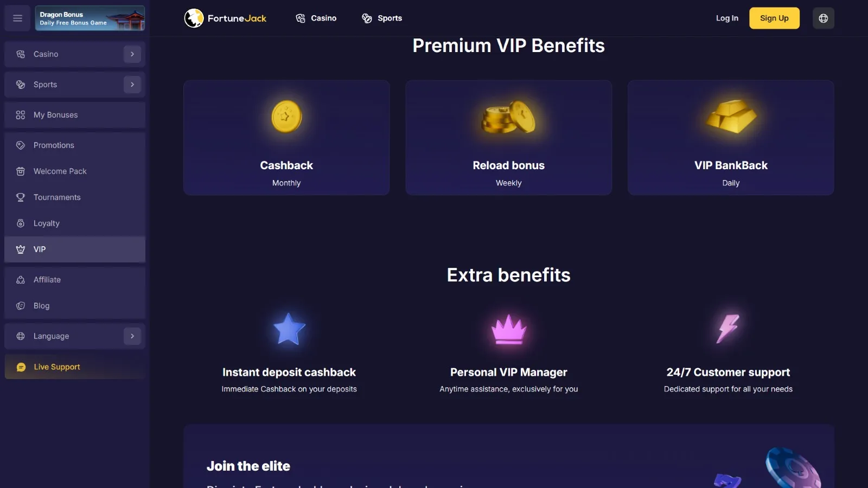Click the FortuneJack logo

pyautogui.click(x=225, y=18)
